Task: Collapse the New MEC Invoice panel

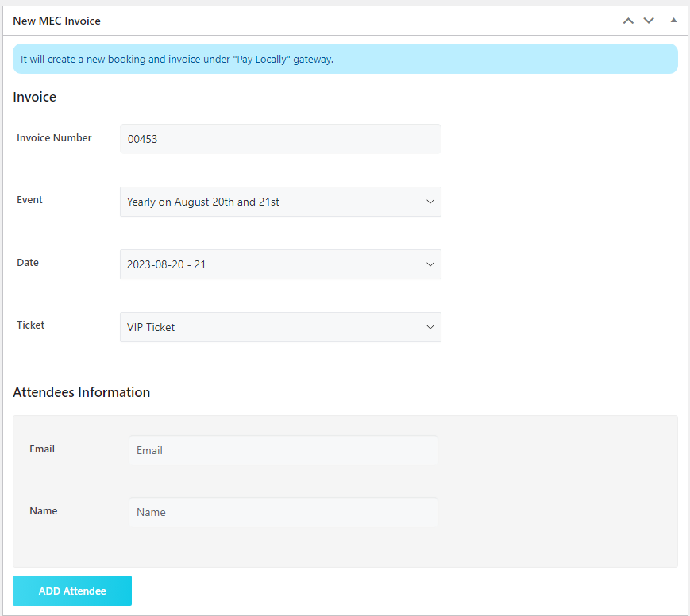Action: coord(673,21)
